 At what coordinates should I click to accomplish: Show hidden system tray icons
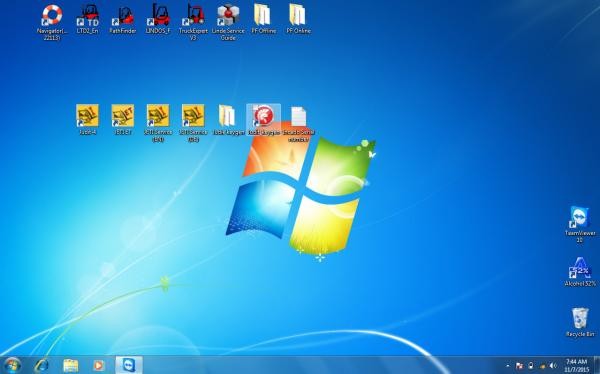(508, 366)
